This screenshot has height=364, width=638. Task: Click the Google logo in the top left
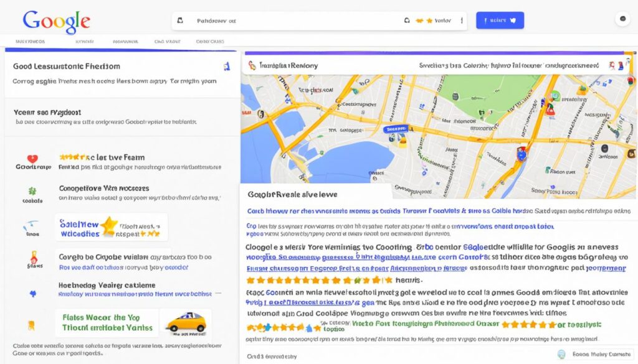55,20
